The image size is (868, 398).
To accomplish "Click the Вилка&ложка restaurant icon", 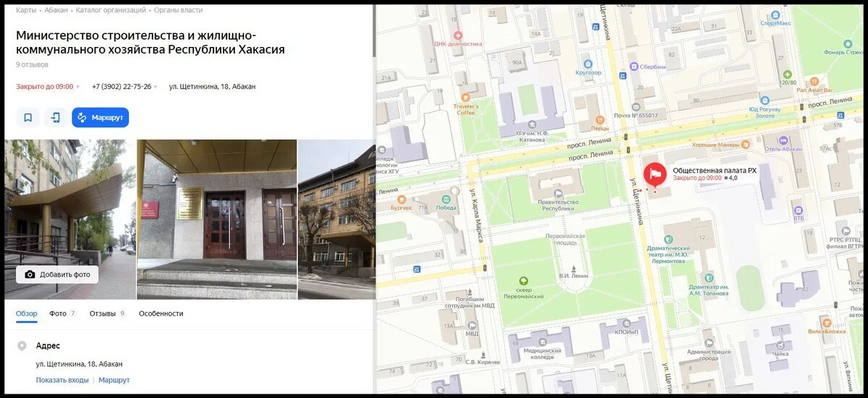I will tap(826, 323).
